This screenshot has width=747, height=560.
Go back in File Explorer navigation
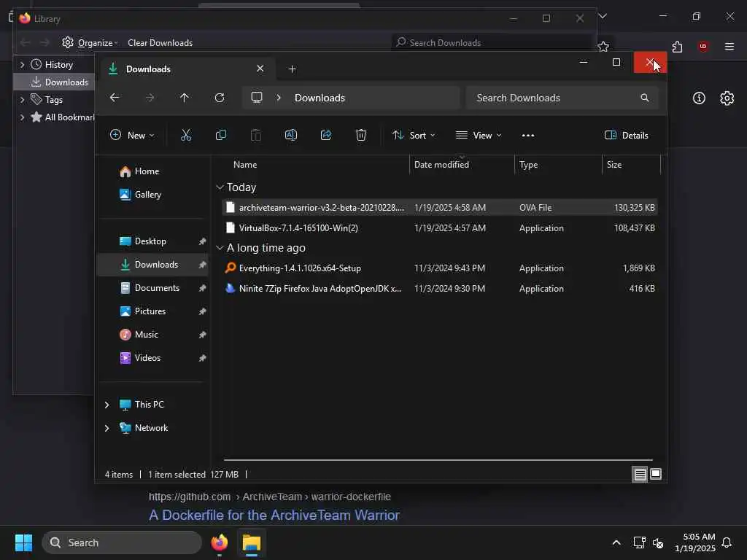[x=115, y=98]
